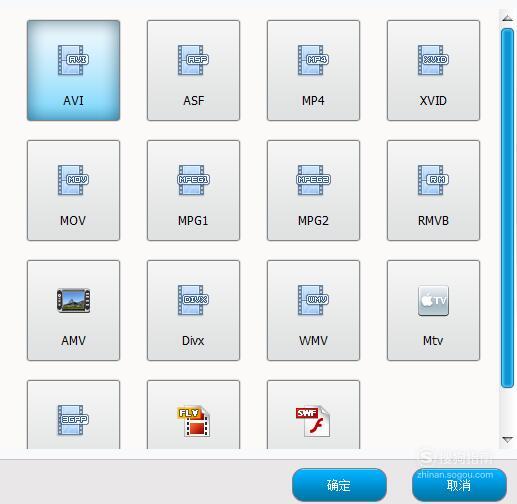
Task: Select the AVI video format tile
Action: point(73,70)
